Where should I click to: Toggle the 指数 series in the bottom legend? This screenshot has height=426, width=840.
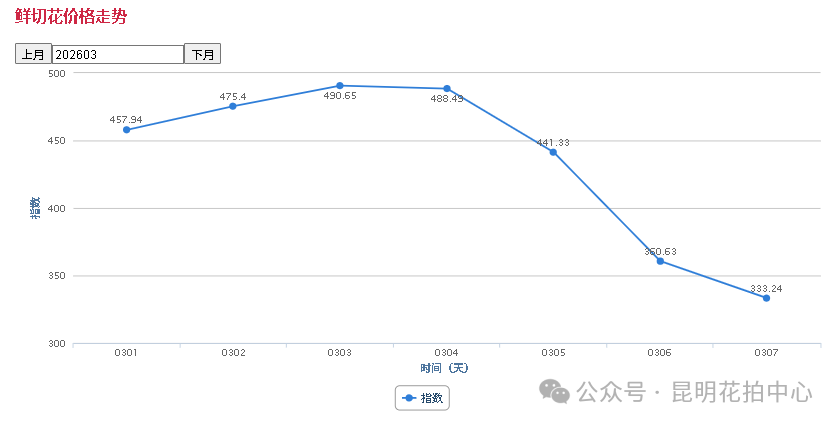[x=423, y=398]
